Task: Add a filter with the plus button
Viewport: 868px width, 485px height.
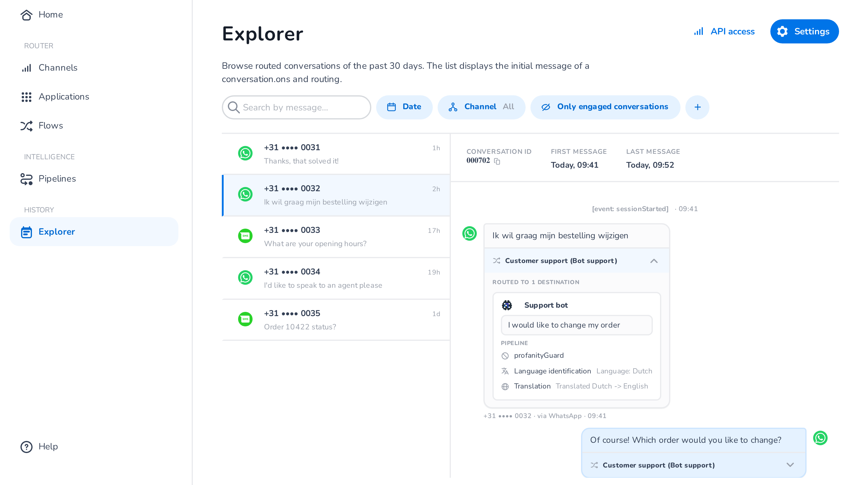Action: point(697,107)
